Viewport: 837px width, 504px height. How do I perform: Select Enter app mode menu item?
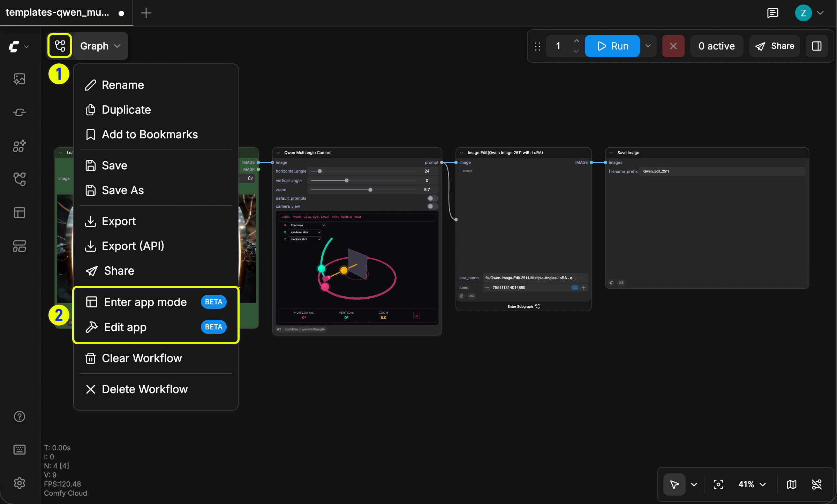tap(145, 302)
